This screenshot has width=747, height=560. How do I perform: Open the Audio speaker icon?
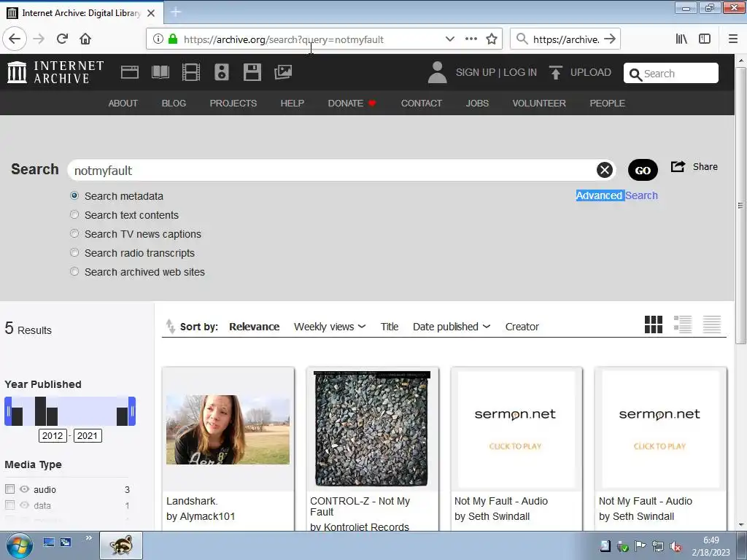[x=222, y=72]
